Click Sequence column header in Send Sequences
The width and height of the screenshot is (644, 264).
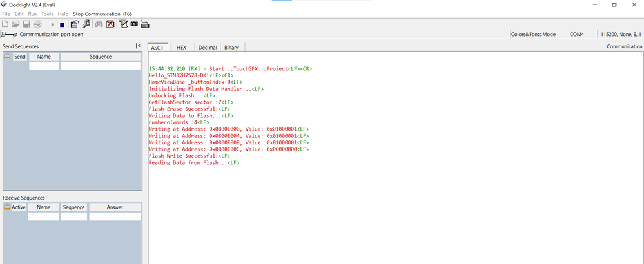tap(101, 57)
